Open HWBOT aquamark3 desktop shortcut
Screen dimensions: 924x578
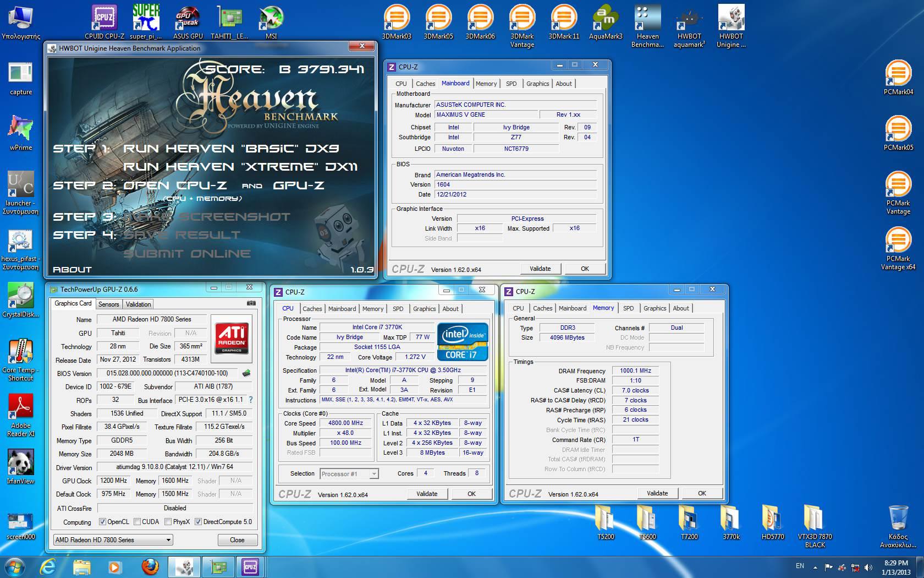tap(689, 26)
